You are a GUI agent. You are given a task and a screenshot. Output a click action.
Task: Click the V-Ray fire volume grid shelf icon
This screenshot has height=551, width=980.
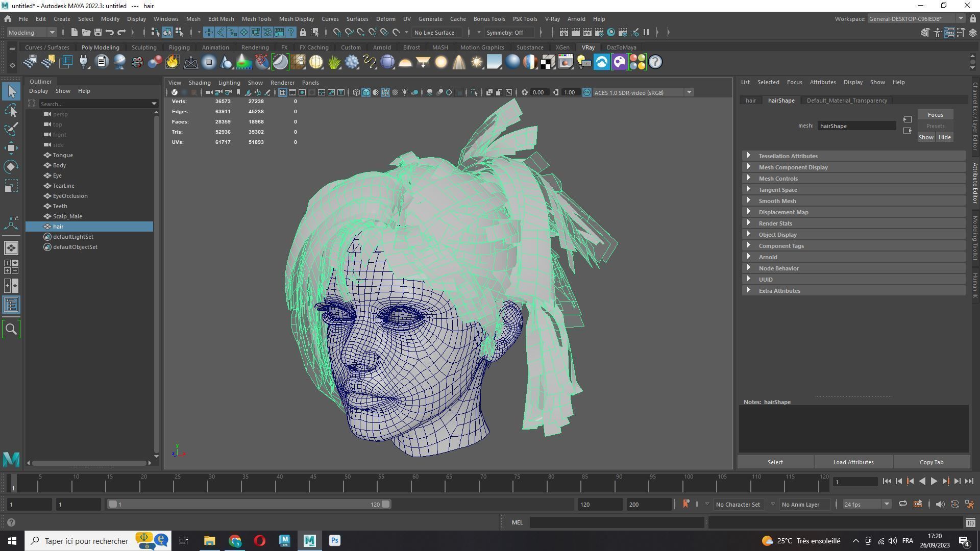173,62
